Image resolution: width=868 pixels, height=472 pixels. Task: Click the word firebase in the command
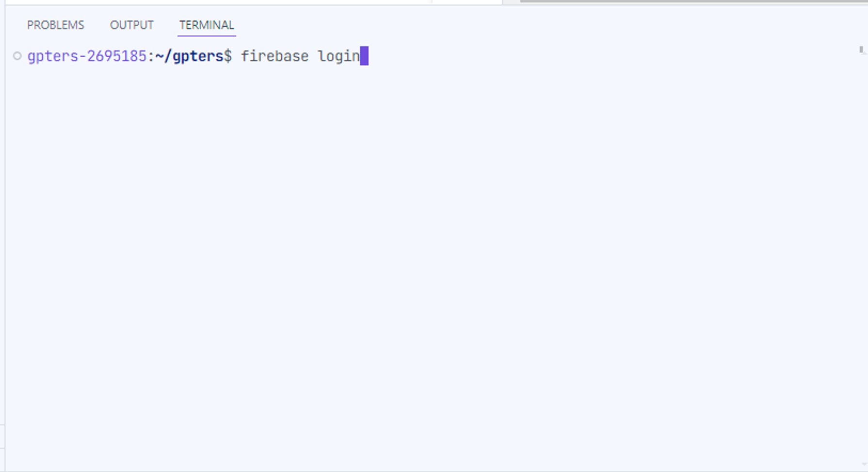[274, 56]
